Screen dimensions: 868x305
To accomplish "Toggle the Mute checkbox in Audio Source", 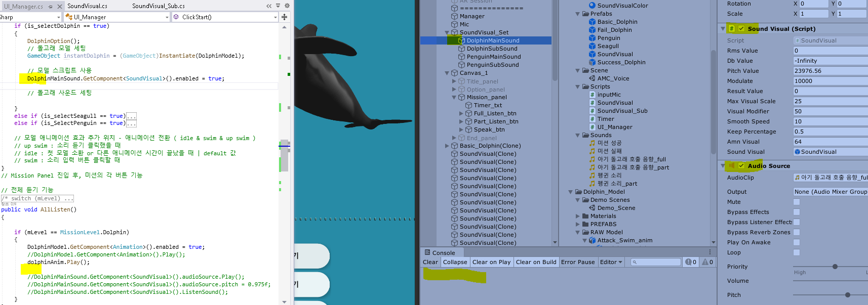I will (x=797, y=202).
